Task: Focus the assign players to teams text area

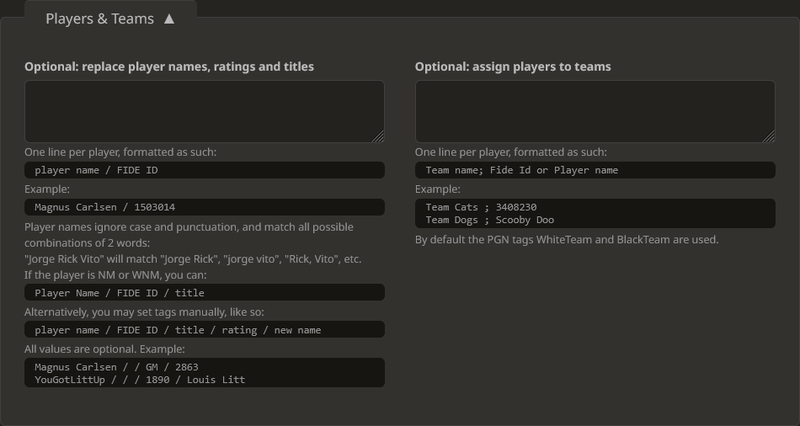Action: point(594,111)
